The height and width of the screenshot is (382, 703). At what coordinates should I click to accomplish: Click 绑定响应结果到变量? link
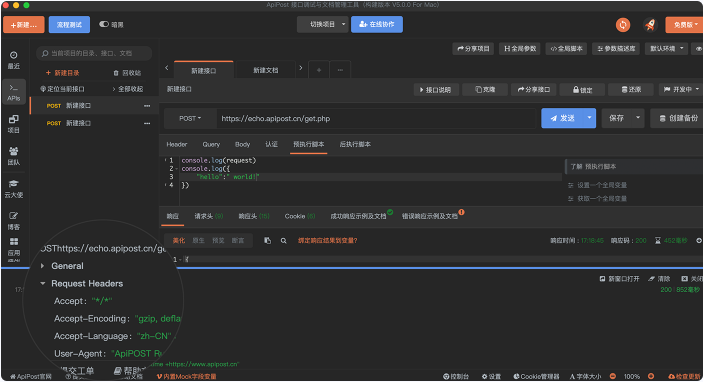pos(327,241)
